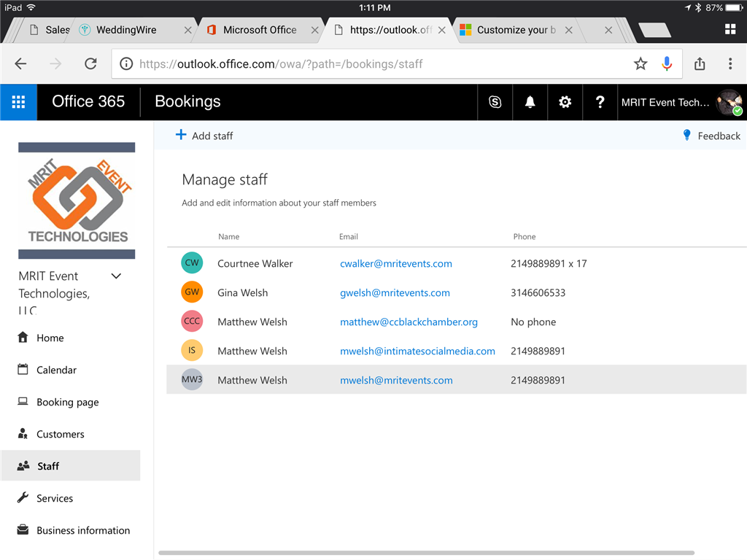Select Staff in the sidebar
This screenshot has height=560, width=747.
(x=71, y=466)
